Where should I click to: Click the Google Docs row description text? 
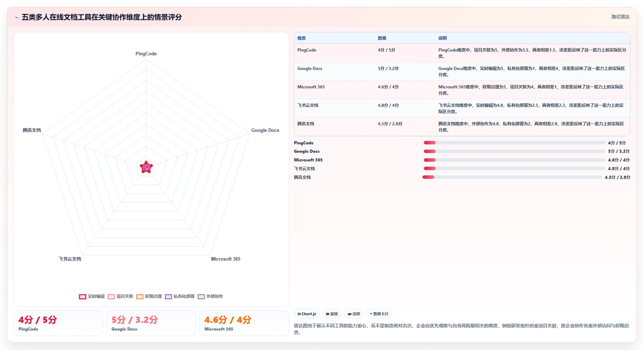(x=532, y=72)
